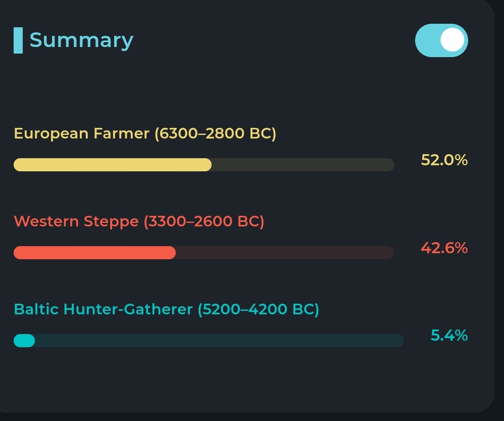Image resolution: width=504 pixels, height=421 pixels.
Task: Click the Summary heading text
Action: pyautogui.click(x=81, y=40)
